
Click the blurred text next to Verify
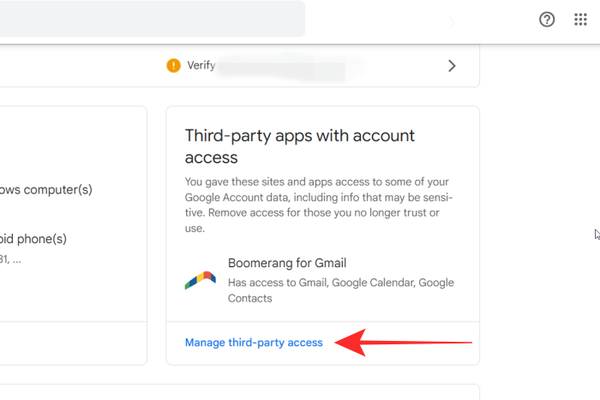pos(280,70)
